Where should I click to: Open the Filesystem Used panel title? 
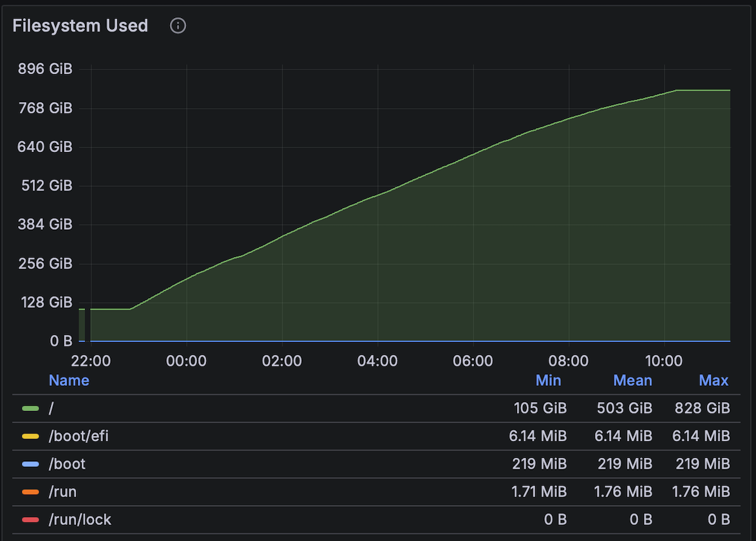pos(80,26)
